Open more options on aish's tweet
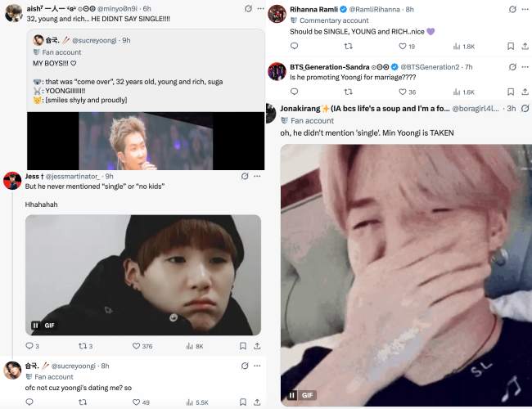The height and width of the screenshot is (409, 532). [260, 8]
